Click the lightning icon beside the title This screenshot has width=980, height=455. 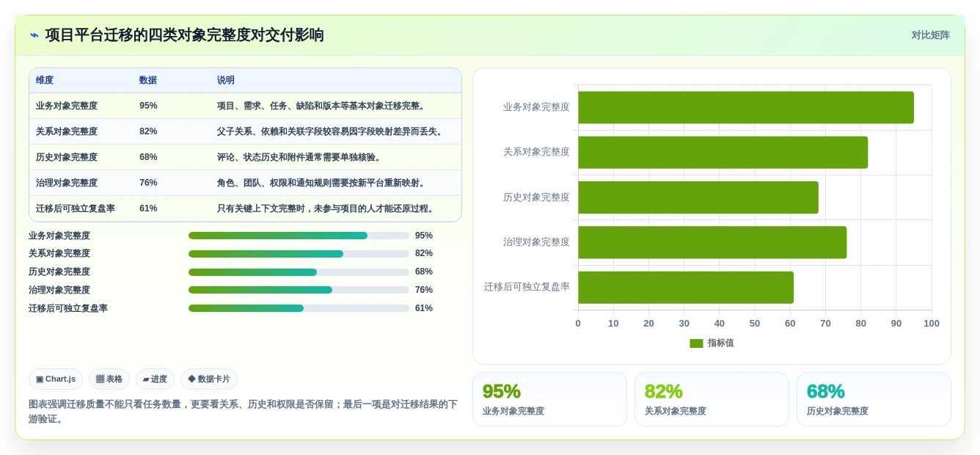[x=34, y=35]
